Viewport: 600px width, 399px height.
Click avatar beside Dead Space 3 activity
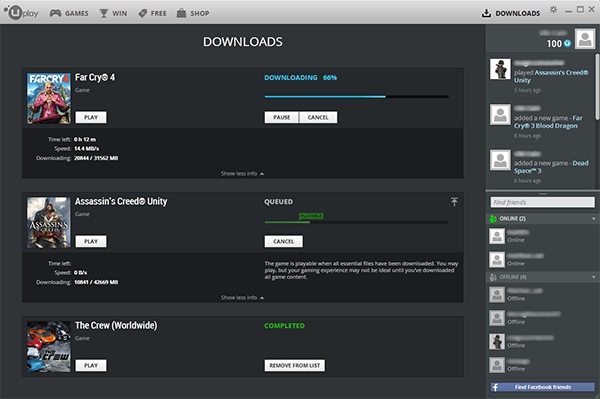pyautogui.click(x=500, y=160)
